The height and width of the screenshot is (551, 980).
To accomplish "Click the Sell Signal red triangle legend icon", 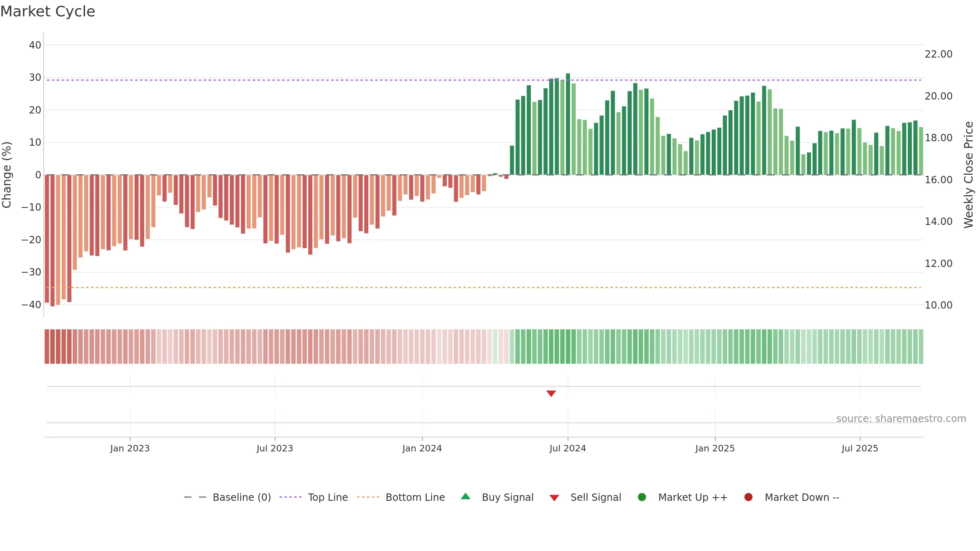I will 554,498.
